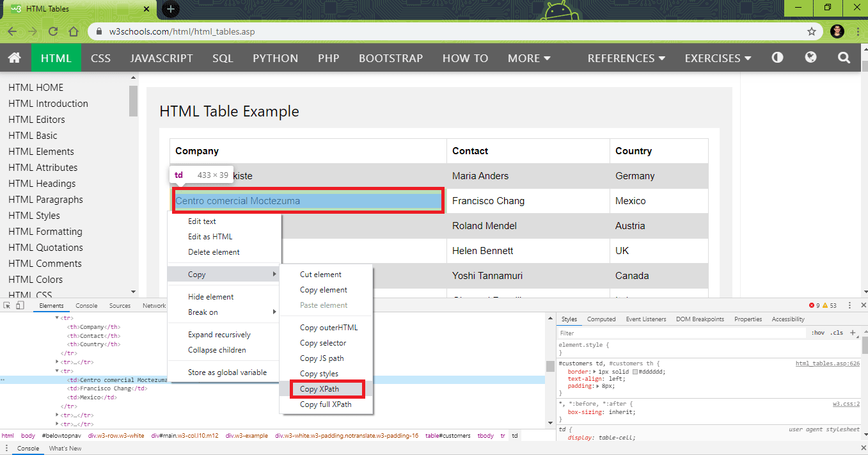
Task: Expand the REFERENCES dropdown
Action: [x=625, y=58]
